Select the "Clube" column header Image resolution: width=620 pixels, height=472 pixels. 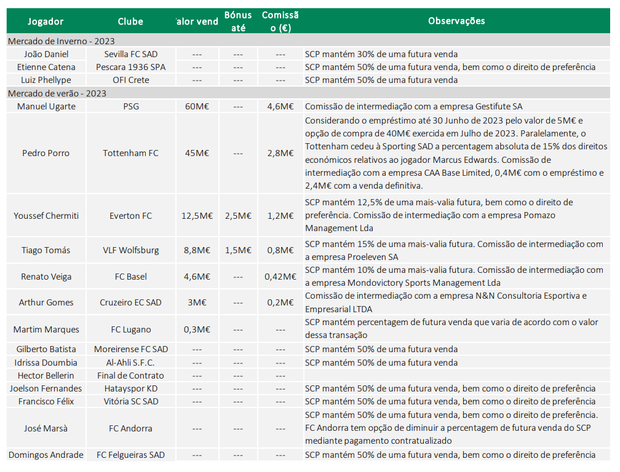[x=130, y=20]
